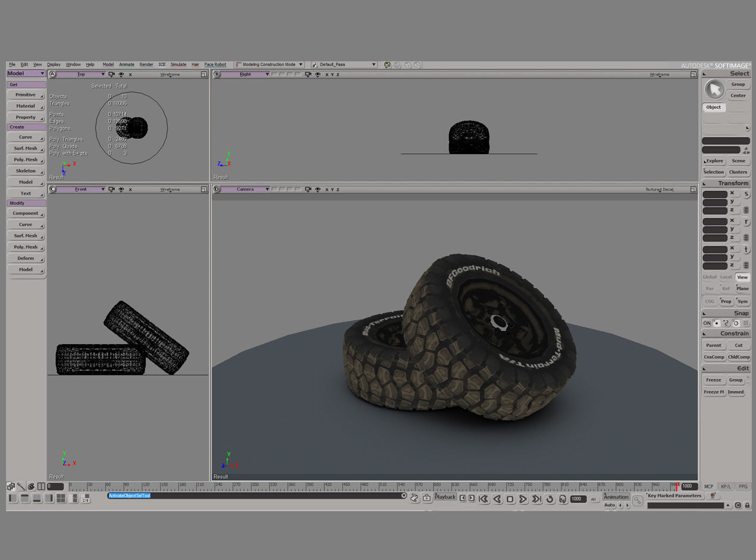Maximize the Front viewport using its corner icon
This screenshot has height=560, width=756.
tap(204, 189)
